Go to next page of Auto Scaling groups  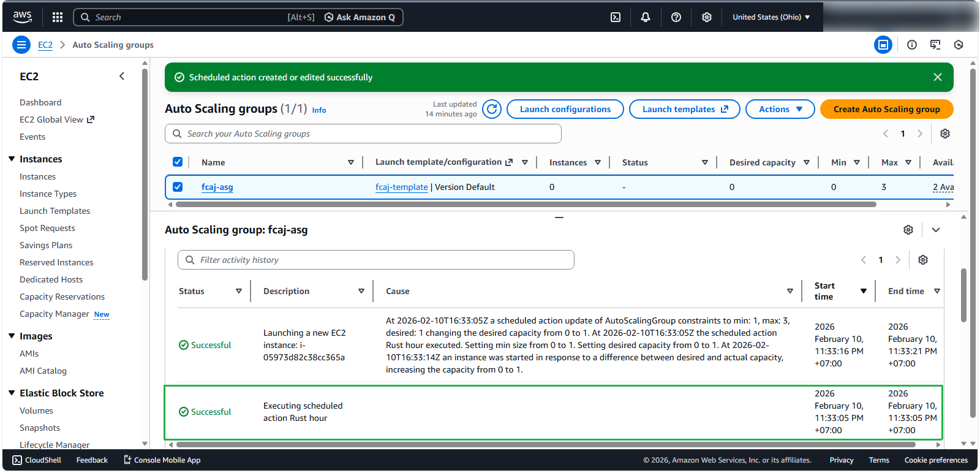pyautogui.click(x=920, y=134)
